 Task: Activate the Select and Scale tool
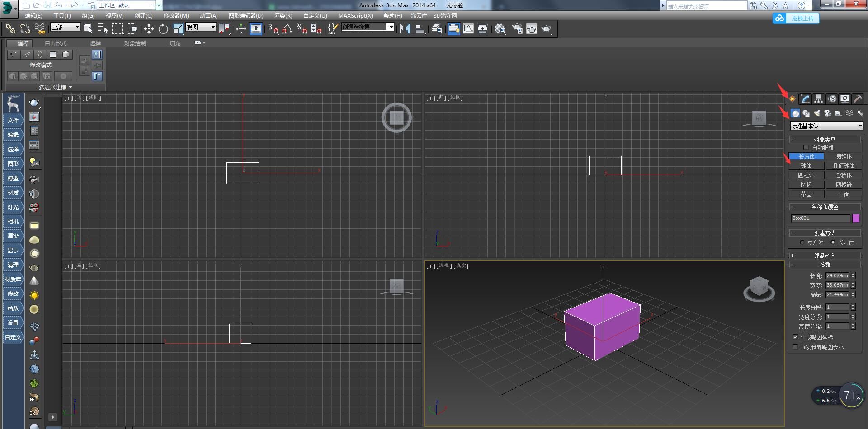(178, 29)
